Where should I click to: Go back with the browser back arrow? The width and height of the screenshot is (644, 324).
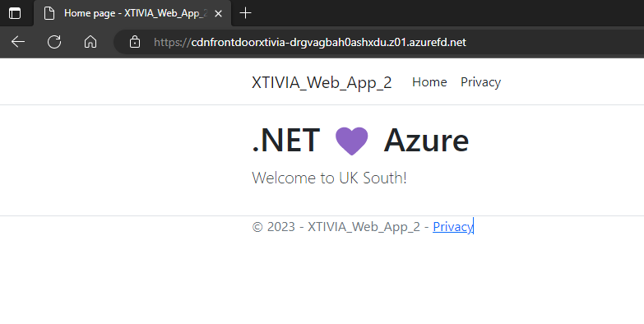pos(18,42)
